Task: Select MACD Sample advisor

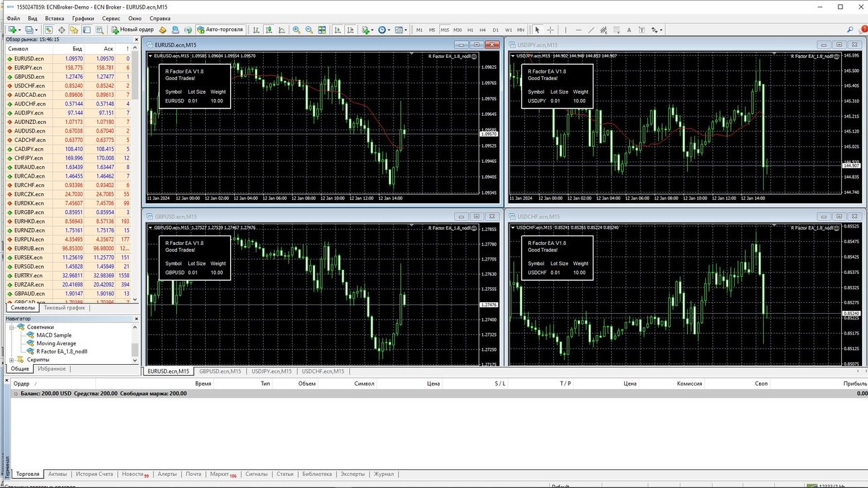Action: (x=54, y=335)
